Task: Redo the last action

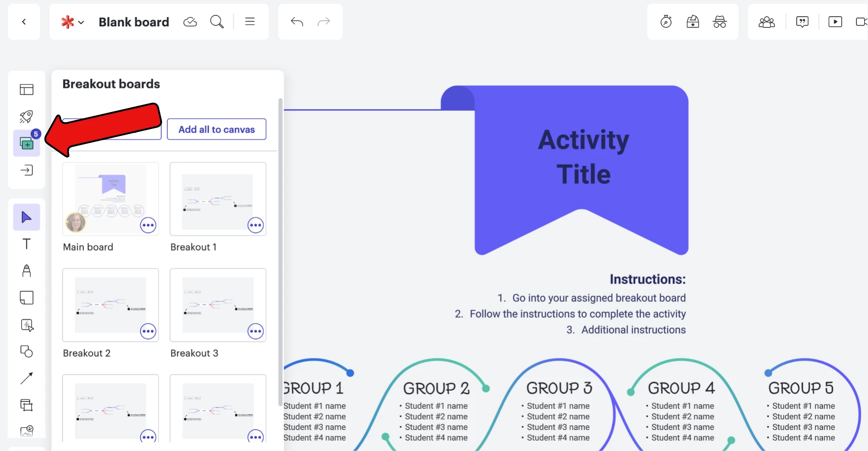Action: [324, 22]
